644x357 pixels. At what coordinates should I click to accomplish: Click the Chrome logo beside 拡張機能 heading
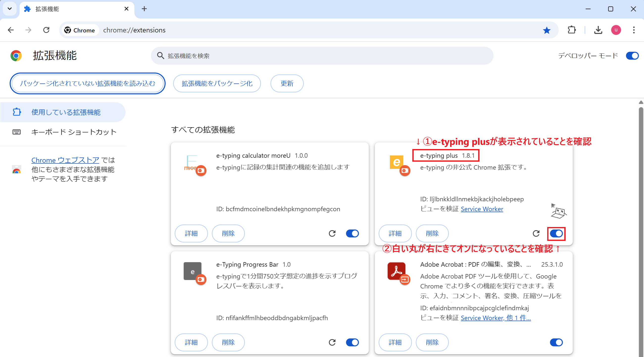coord(16,56)
